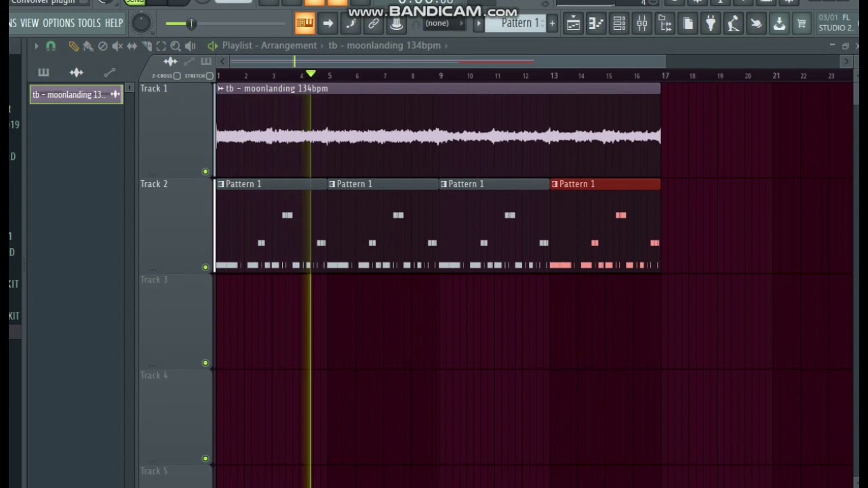Open the Playlist view icon
Image resolution: width=868 pixels, height=488 pixels.
tap(573, 24)
